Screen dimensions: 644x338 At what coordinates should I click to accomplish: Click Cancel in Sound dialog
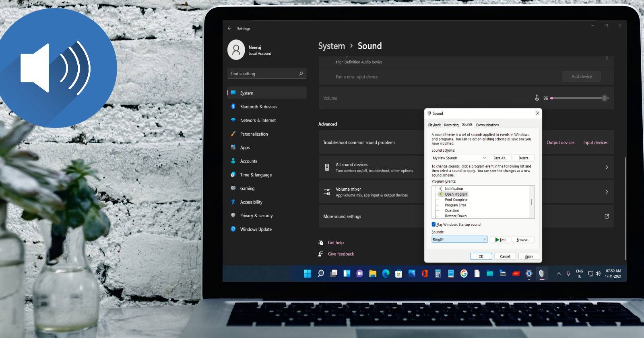[x=505, y=256]
